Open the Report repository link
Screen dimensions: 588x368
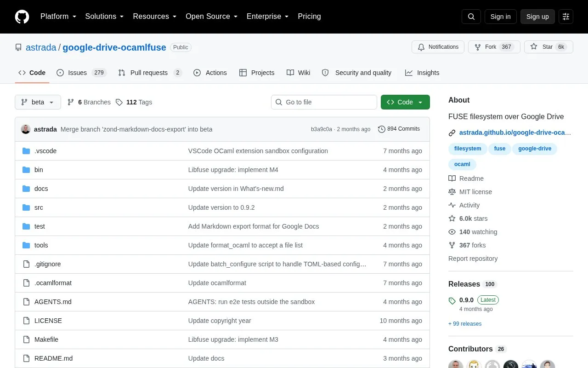[473, 259]
